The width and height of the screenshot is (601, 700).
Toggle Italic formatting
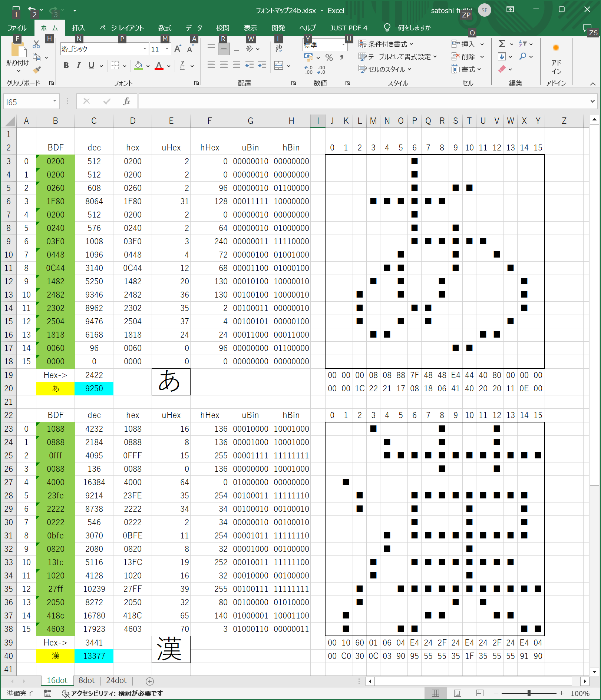79,66
